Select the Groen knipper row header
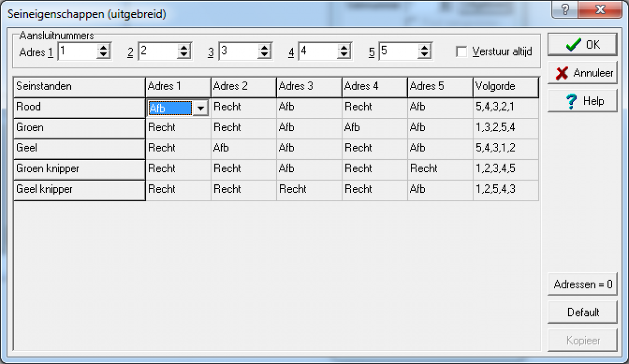 click(80, 170)
